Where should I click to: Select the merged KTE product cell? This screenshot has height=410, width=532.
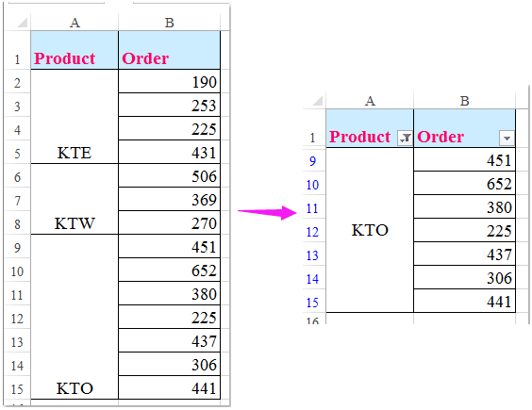(x=75, y=117)
